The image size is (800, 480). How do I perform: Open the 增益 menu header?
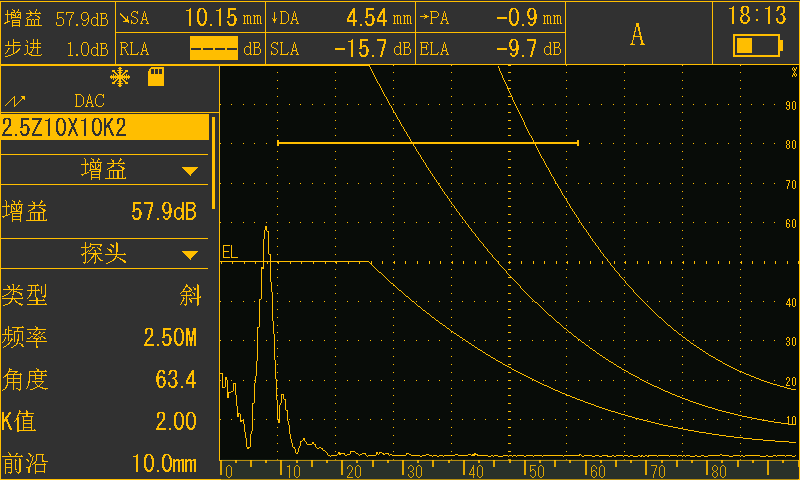coord(105,170)
